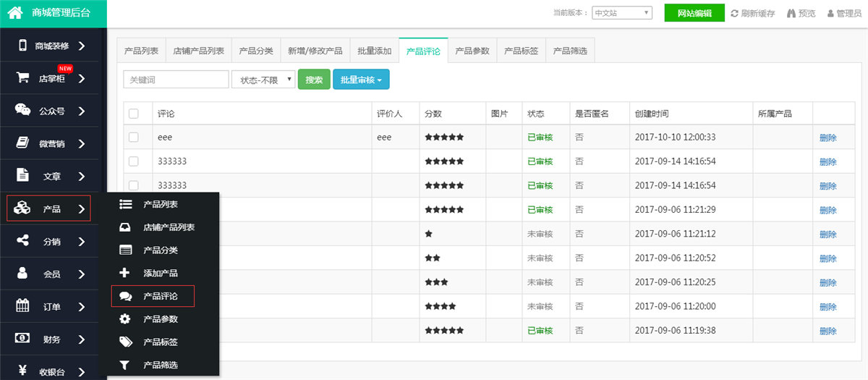This screenshot has height=380, width=868.
Task: Check the box for the 14:16:54 first 333333 row
Action: [133, 161]
